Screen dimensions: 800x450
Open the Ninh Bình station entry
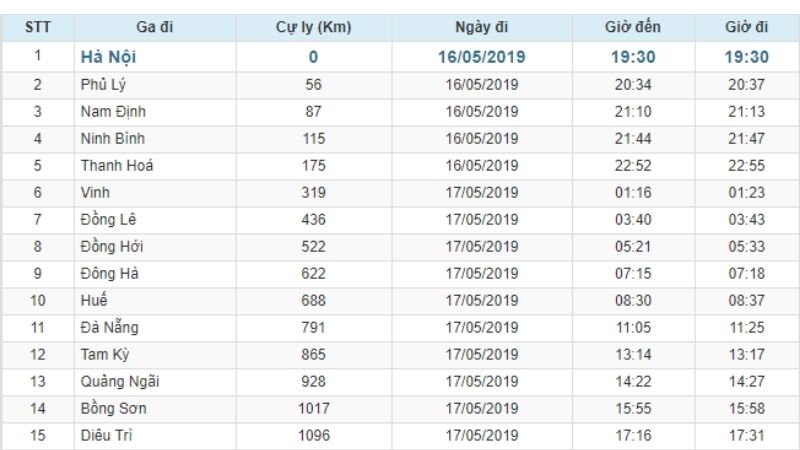pos(112,139)
